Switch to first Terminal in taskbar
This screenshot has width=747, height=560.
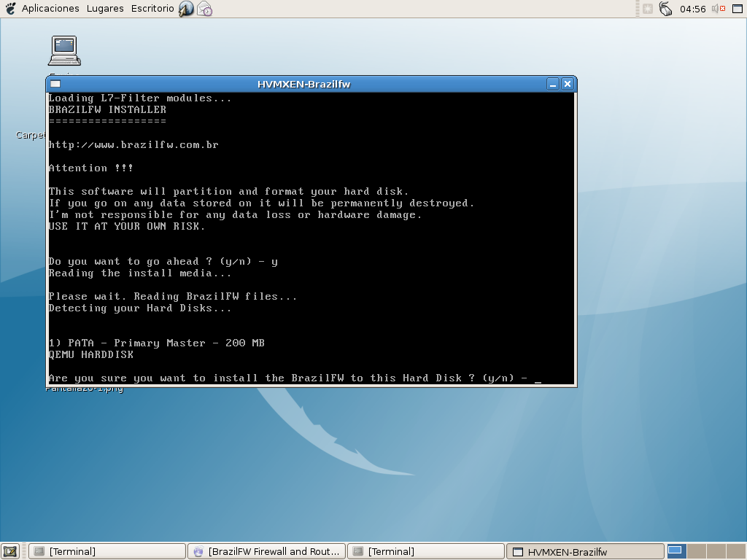pos(107,551)
